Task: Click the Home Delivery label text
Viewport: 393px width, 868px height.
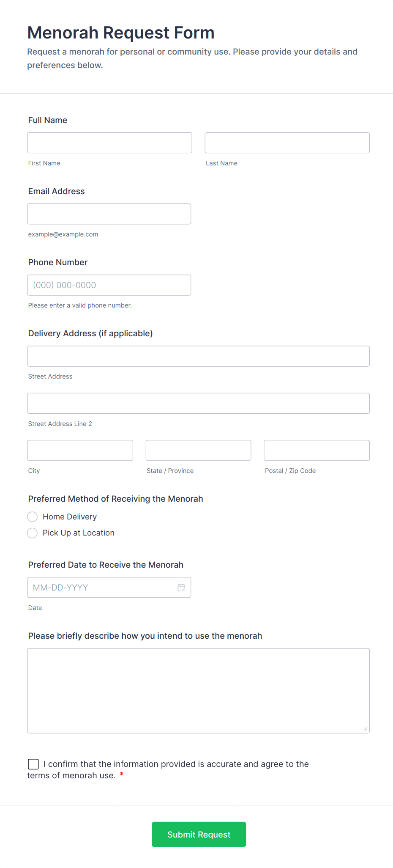Action: tap(70, 517)
